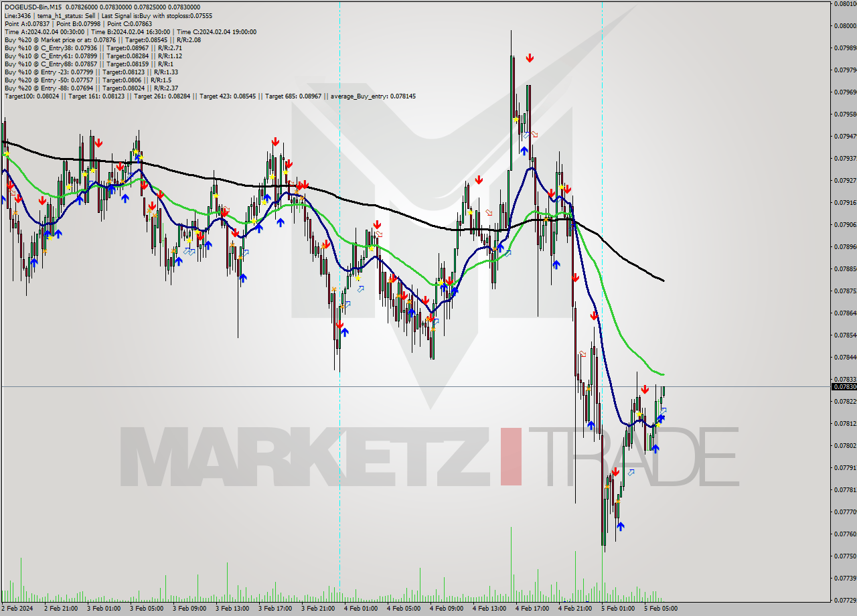Click the '3 Feb 05:00' time axis label
This screenshot has width=857, height=616.
146,609
